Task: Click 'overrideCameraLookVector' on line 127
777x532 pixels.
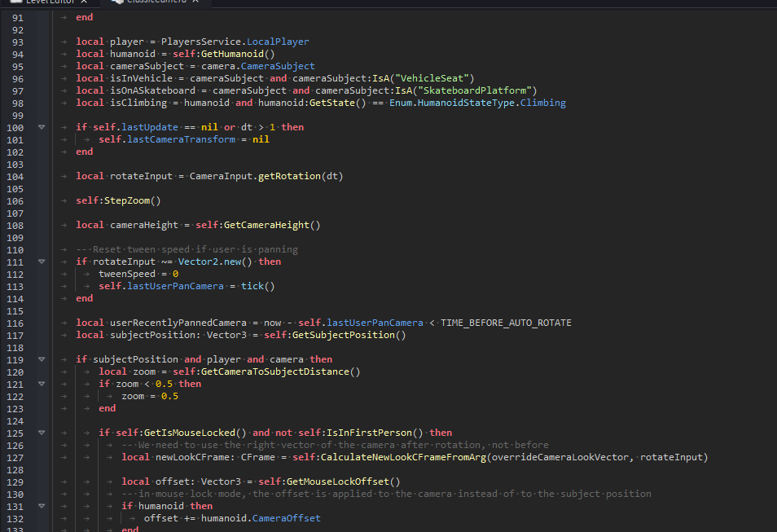Action: pos(560,457)
